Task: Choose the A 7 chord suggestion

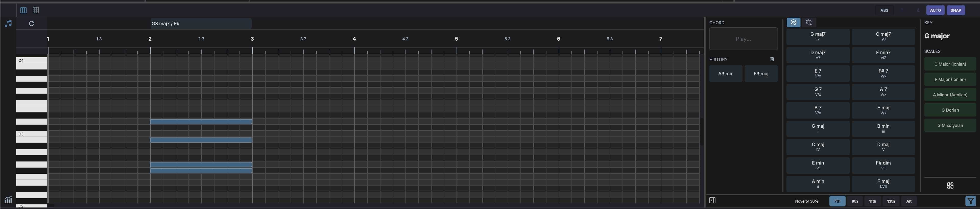Action: [883, 92]
